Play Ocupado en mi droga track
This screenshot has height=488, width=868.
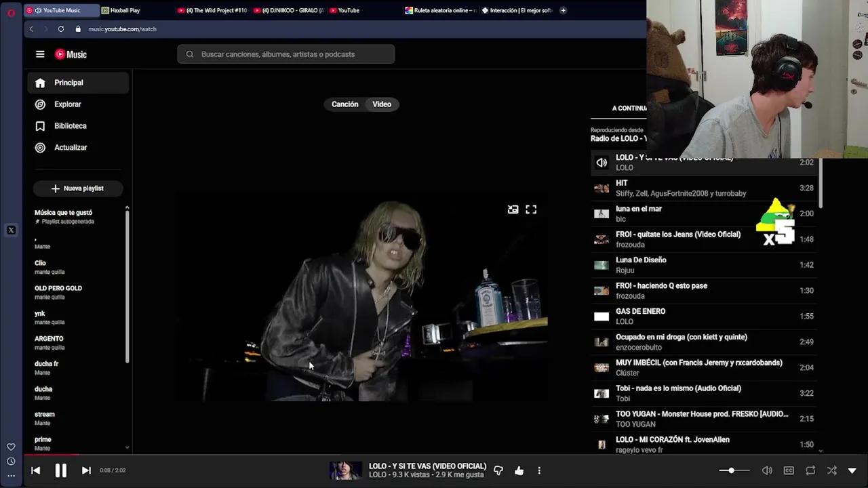(x=704, y=342)
